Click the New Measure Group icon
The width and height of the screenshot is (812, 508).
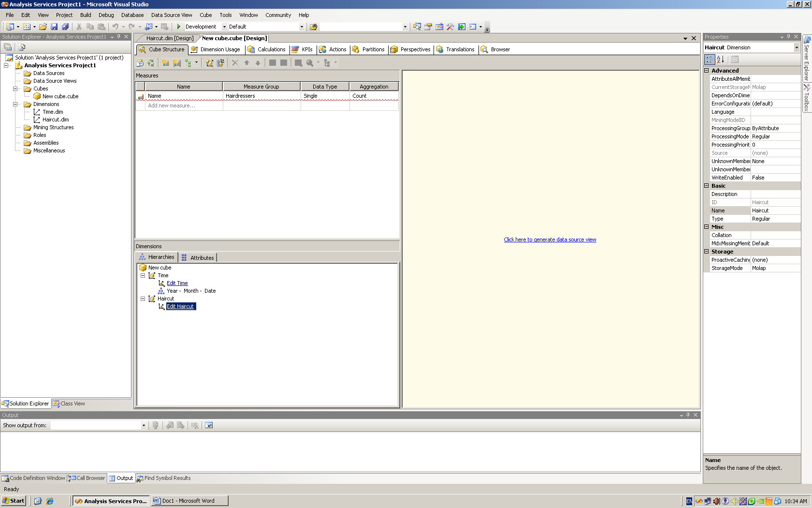click(x=176, y=63)
